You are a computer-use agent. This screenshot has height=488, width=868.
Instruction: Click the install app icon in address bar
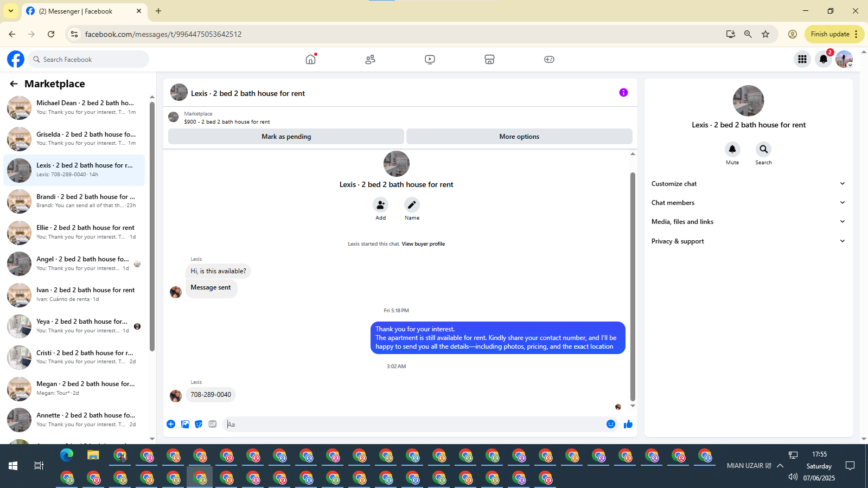pyautogui.click(x=731, y=34)
